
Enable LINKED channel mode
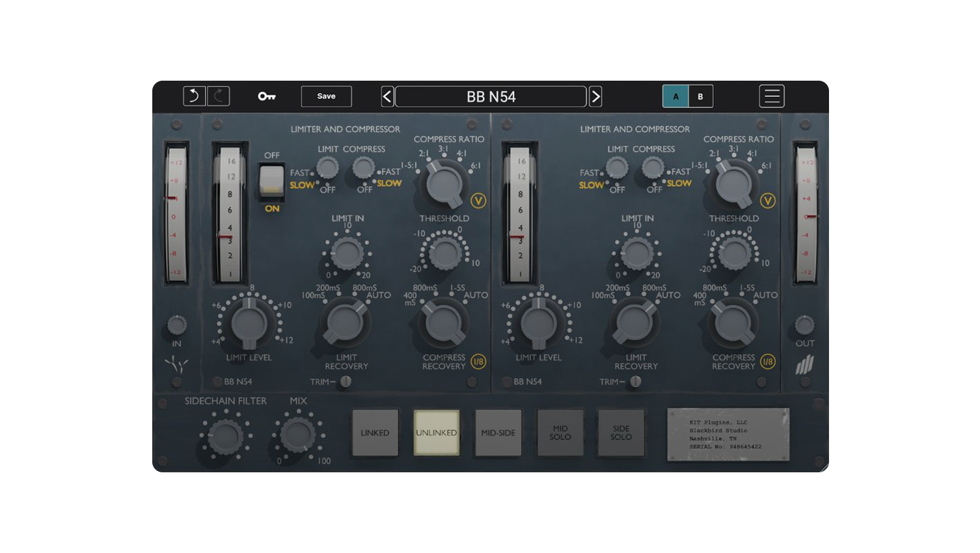pyautogui.click(x=375, y=433)
